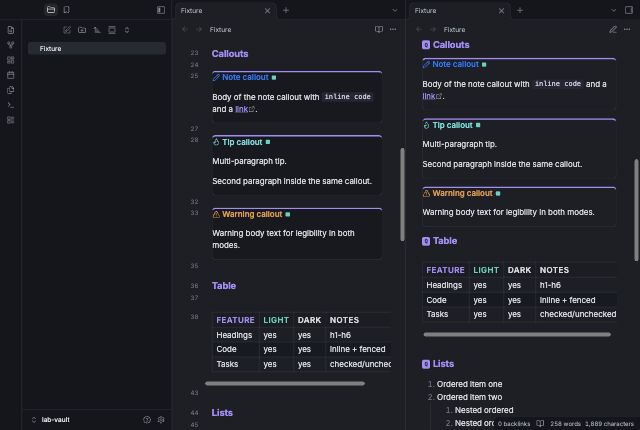
Task: Open help from the question mark icon
Action: [147, 419]
